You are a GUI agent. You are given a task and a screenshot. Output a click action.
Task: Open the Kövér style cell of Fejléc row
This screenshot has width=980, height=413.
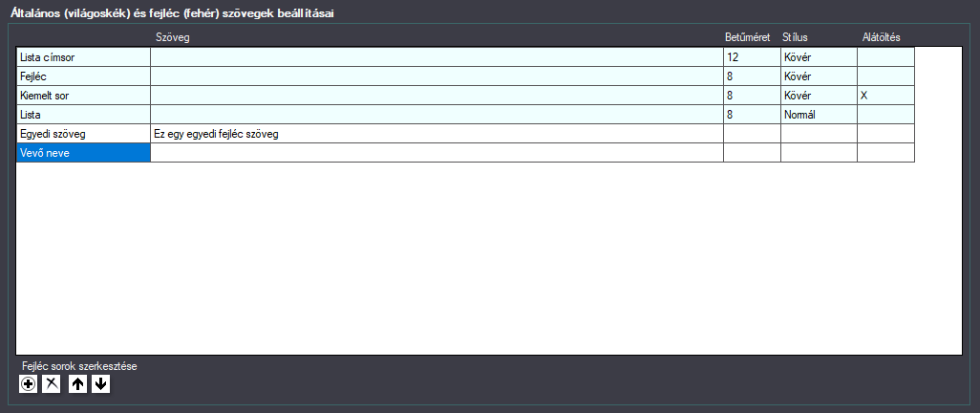819,76
